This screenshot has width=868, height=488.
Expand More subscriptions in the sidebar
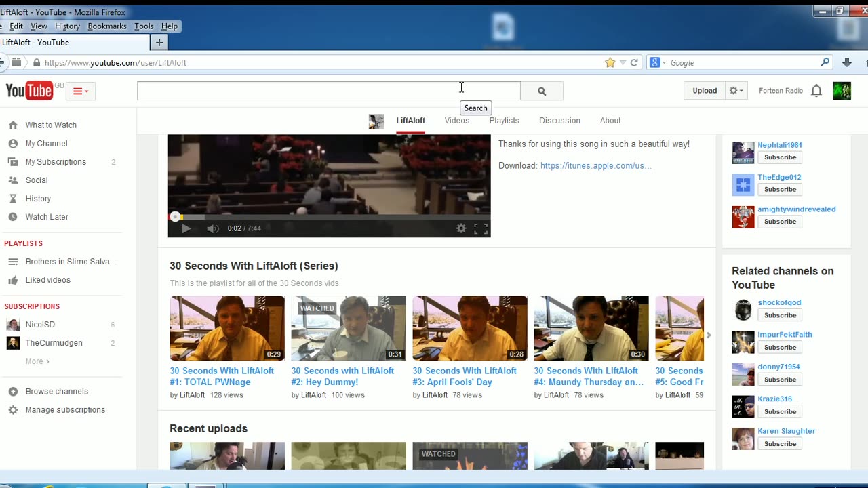tap(37, 361)
